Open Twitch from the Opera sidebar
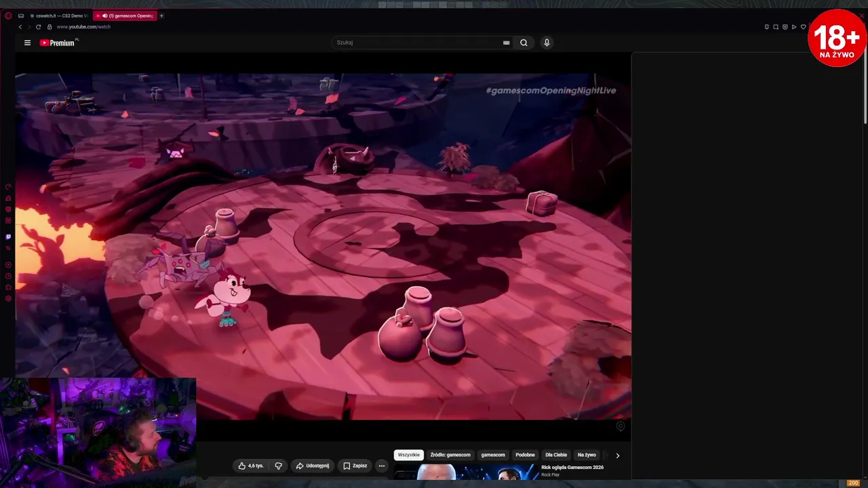This screenshot has width=868, height=488. (8, 237)
